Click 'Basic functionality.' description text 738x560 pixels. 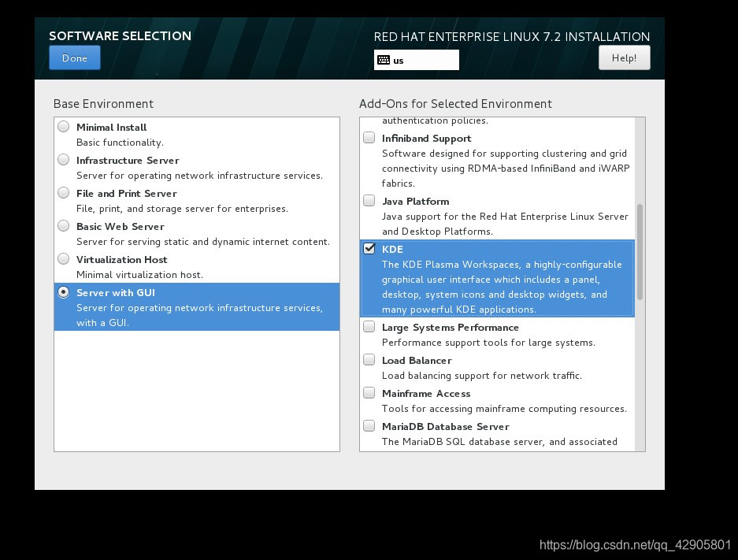120,142
